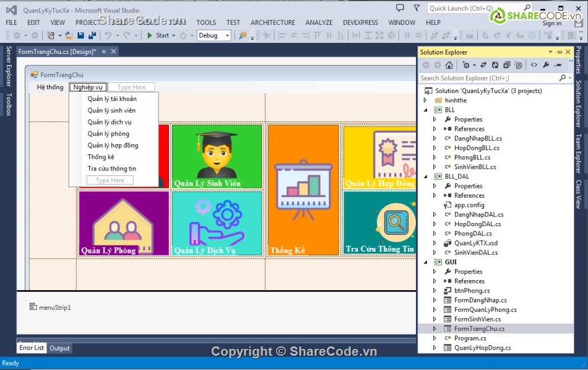Click the Sign in link
This screenshot has width=588, height=370.
[x=551, y=24]
